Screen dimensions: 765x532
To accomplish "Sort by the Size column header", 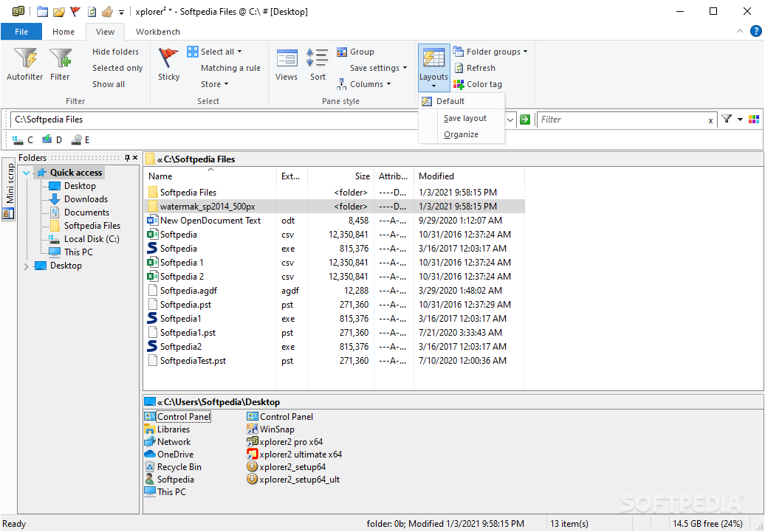I will [x=340, y=176].
